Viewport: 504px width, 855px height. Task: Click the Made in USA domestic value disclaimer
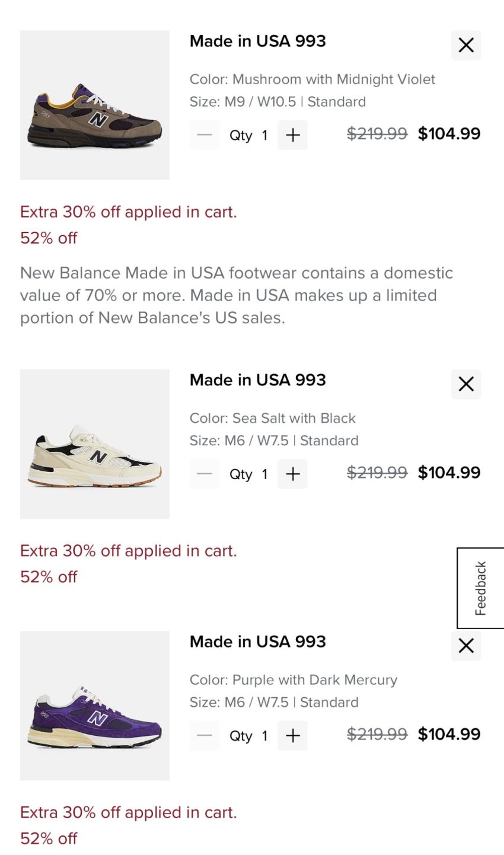coord(236,295)
